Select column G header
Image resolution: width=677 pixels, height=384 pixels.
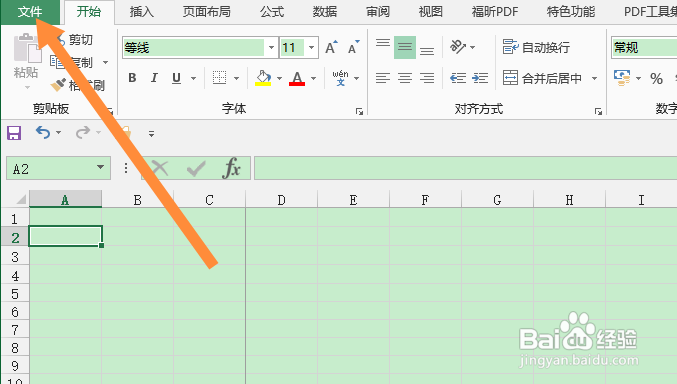pos(497,200)
